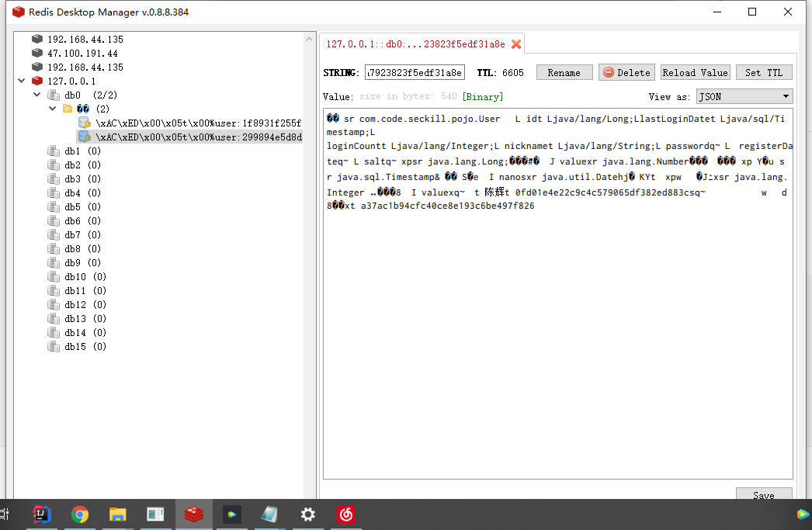Click the db9 database icon
812x530 pixels.
[54, 262]
